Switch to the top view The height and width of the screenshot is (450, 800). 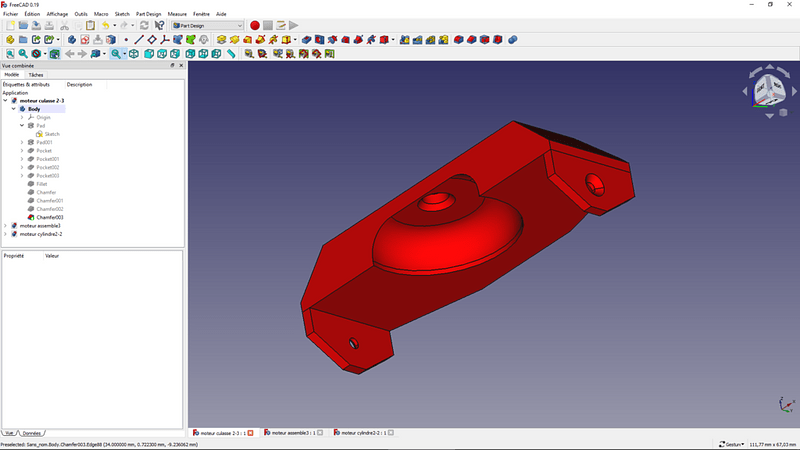tap(162, 54)
